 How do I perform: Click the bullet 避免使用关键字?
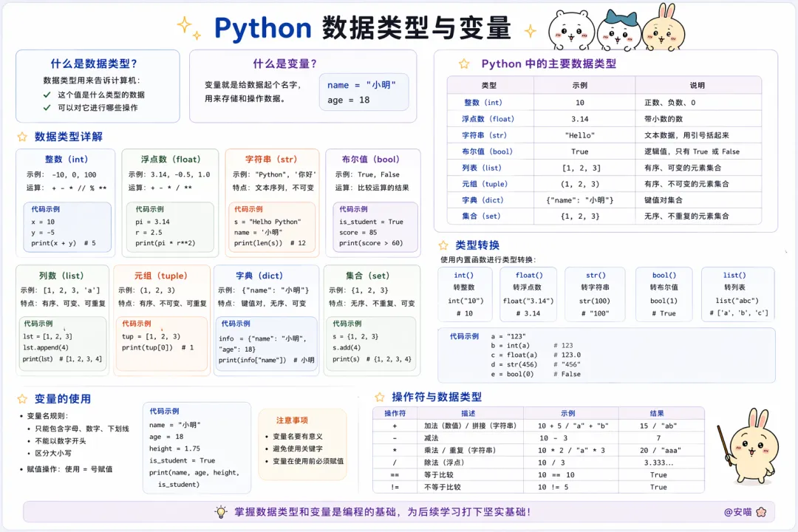point(298,449)
